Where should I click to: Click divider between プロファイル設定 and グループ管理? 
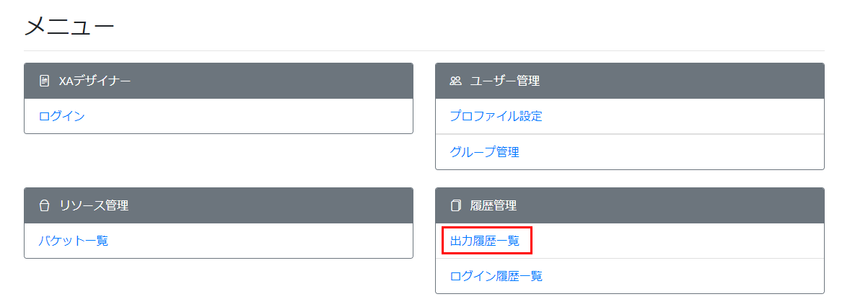click(x=629, y=134)
